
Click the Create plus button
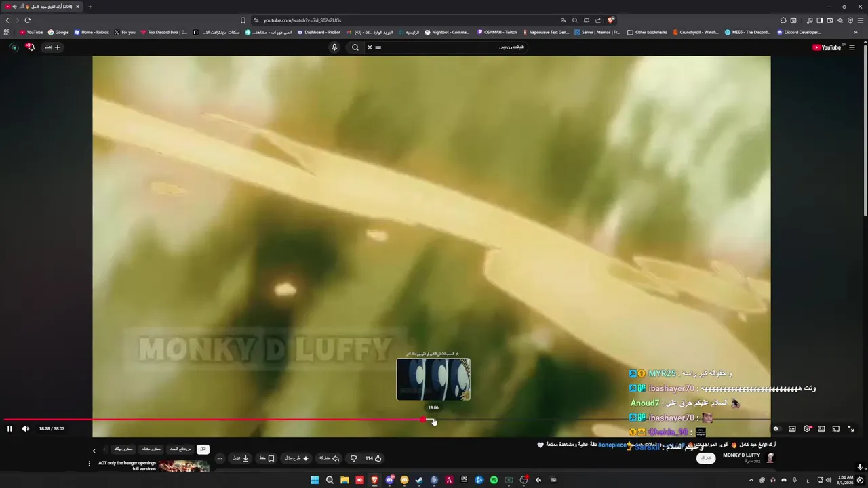tap(53, 47)
